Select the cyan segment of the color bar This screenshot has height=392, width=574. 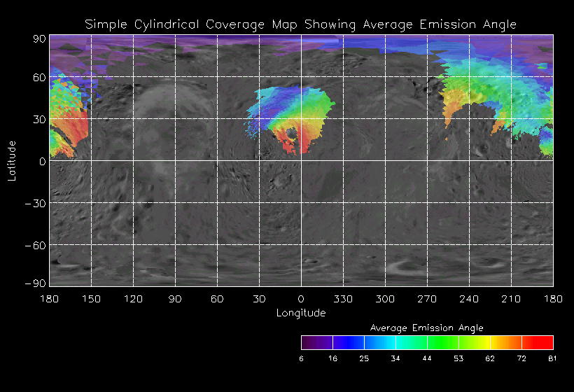(x=395, y=342)
